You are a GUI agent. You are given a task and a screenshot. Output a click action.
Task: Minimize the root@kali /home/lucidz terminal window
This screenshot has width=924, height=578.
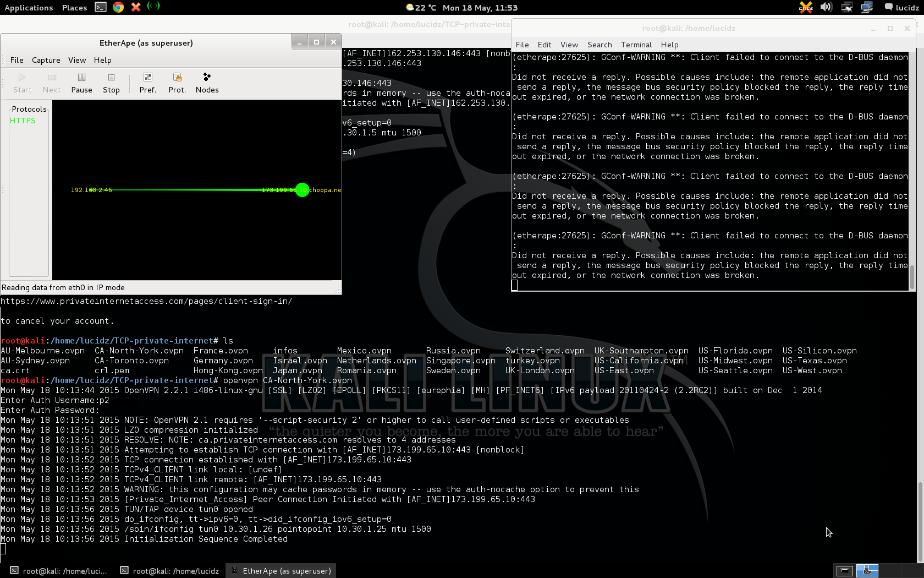pos(873,29)
